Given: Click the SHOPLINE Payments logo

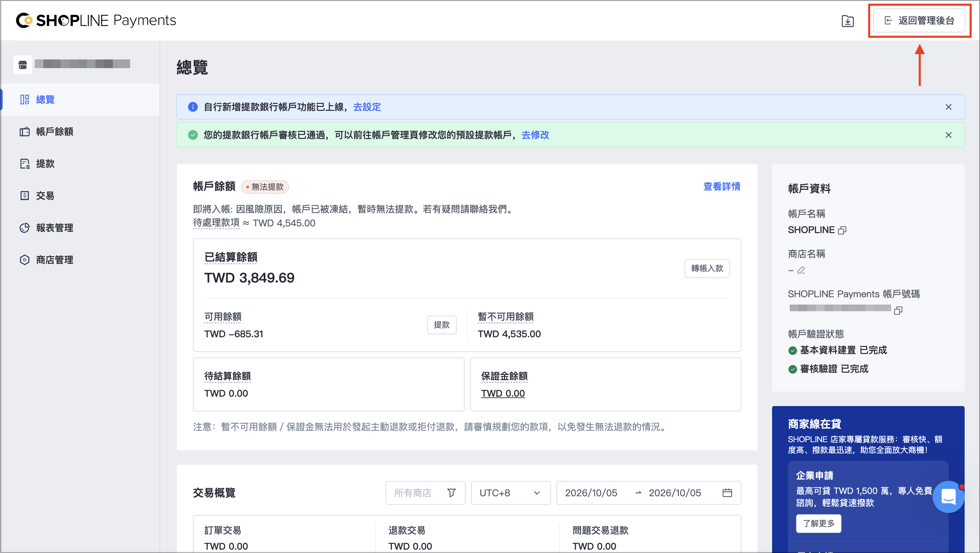Looking at the screenshot, I should click(96, 21).
